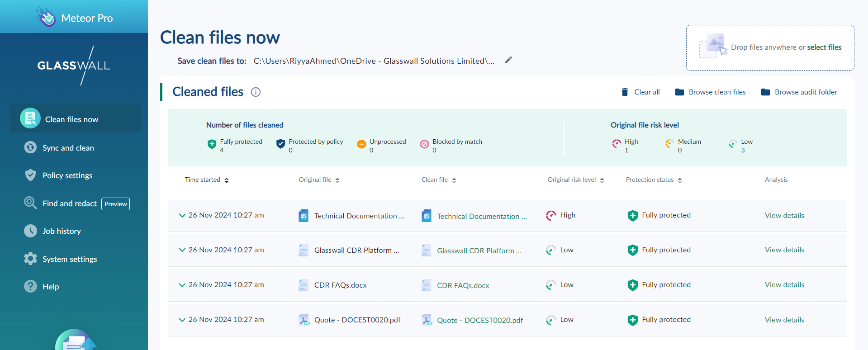868x350 pixels.
Task: Click the Policy settings shield icon
Action: coord(30,175)
